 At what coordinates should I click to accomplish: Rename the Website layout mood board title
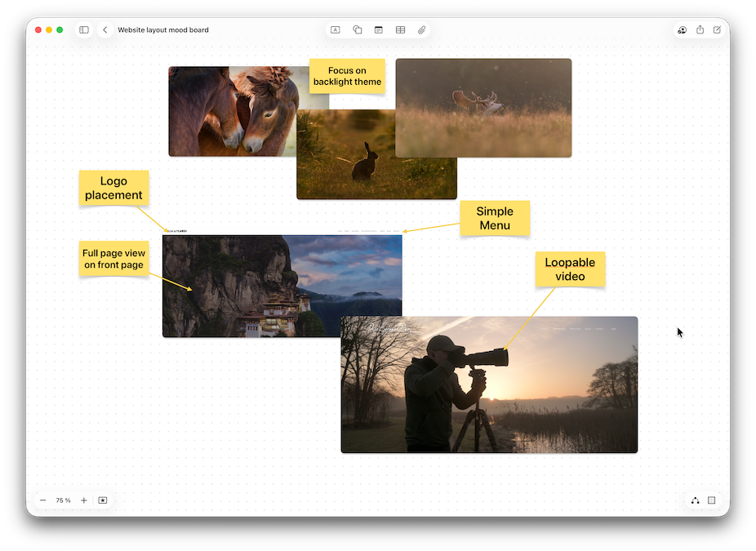[x=163, y=29]
